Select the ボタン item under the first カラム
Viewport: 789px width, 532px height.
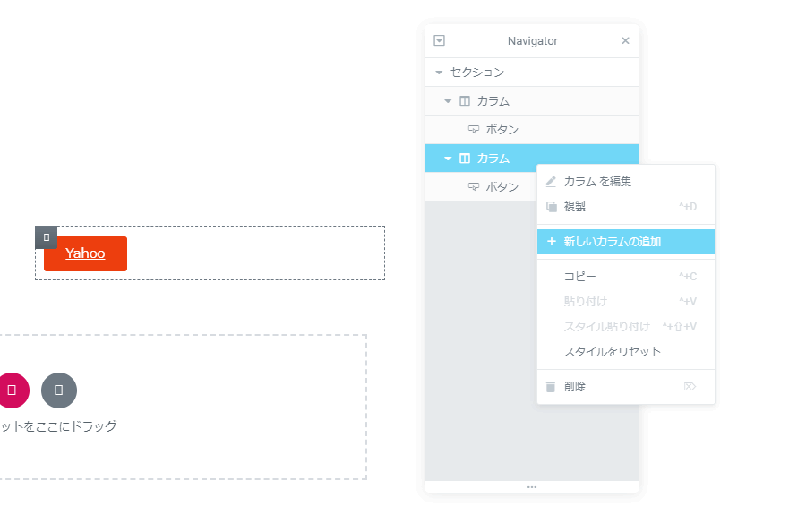click(502, 130)
